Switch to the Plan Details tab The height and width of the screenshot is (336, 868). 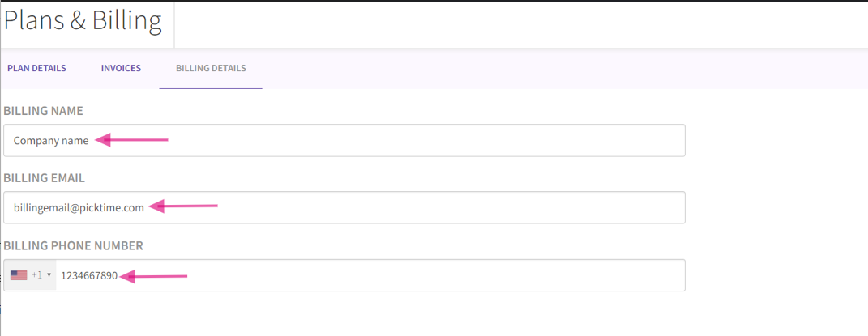[36, 69]
